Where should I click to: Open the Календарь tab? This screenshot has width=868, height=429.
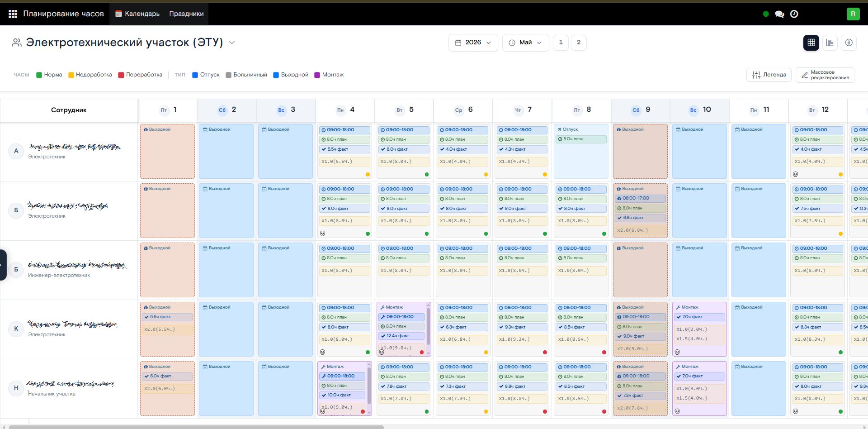[x=137, y=14]
